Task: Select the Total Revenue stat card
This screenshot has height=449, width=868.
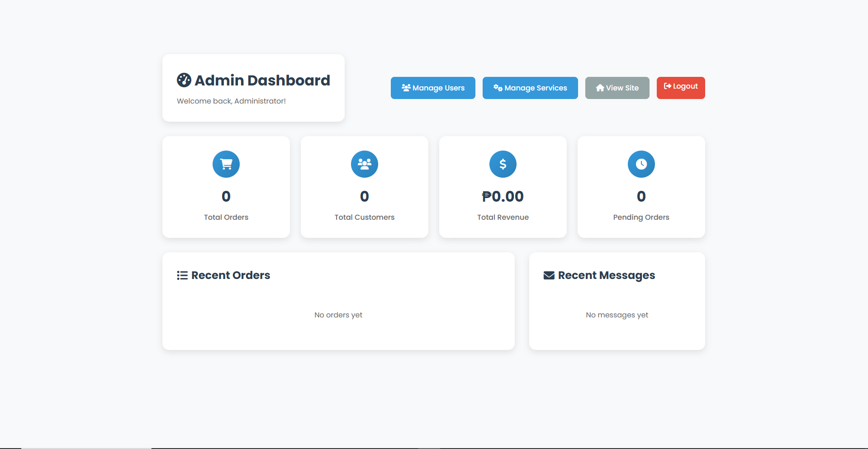Action: tap(503, 187)
